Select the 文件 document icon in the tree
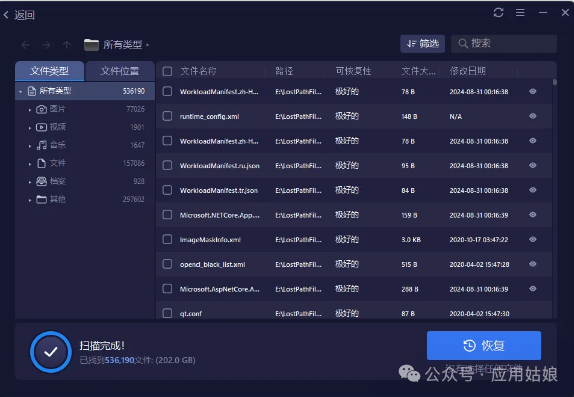Image resolution: width=574 pixels, height=397 pixels. coord(41,163)
